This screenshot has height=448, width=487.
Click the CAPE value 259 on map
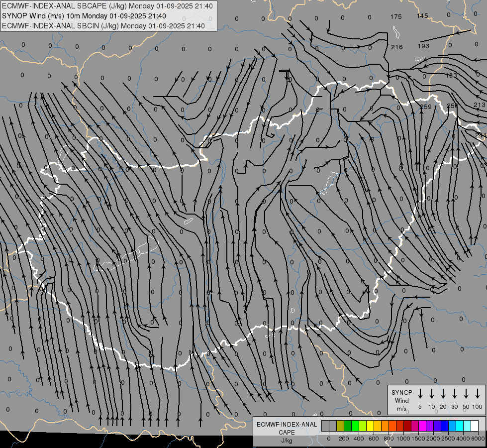[426, 107]
